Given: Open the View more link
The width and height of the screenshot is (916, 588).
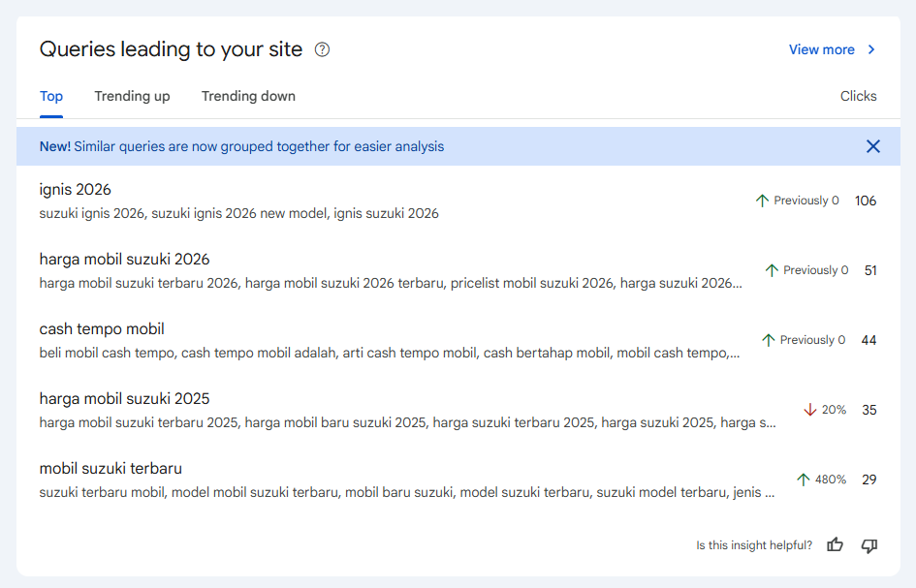Looking at the screenshot, I should click(821, 49).
